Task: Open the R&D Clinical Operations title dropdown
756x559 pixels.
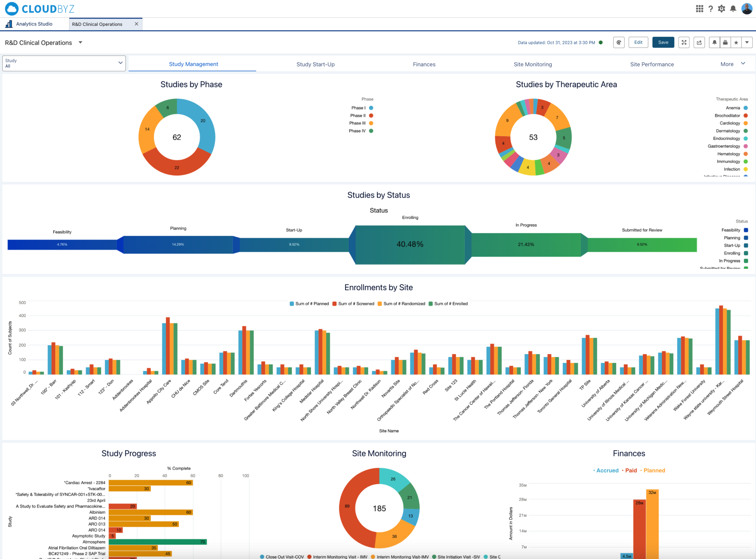Action: click(x=80, y=42)
